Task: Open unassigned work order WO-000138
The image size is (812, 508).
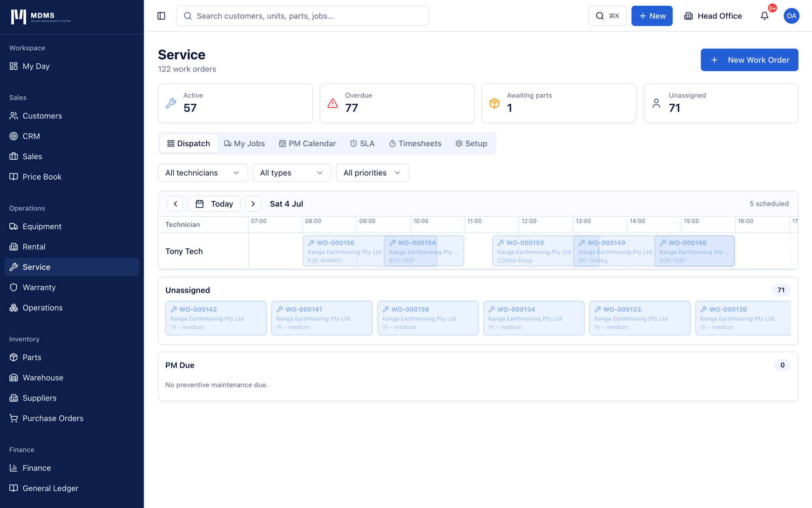Action: click(x=428, y=318)
